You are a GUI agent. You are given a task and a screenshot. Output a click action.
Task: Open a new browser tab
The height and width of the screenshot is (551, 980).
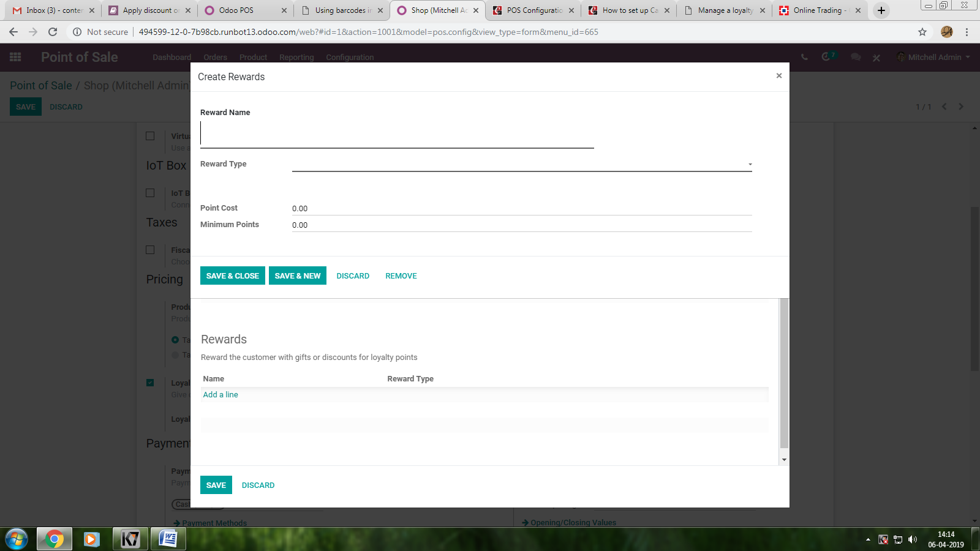point(881,10)
